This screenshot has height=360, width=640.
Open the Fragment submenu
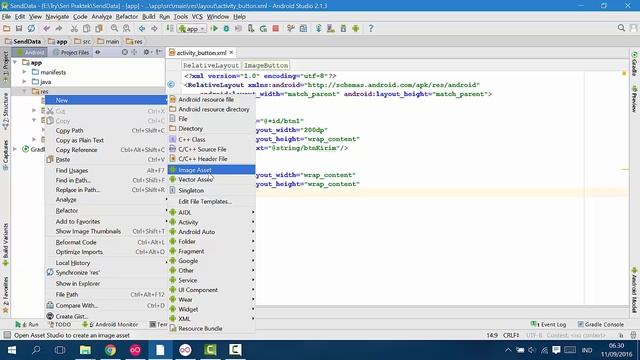(x=211, y=251)
